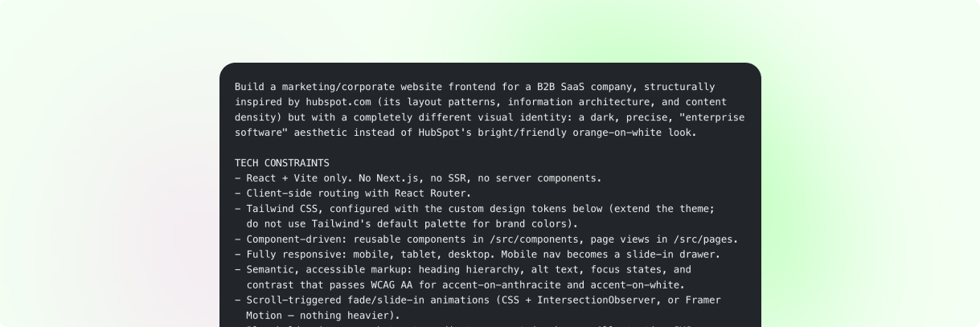980x327 pixels.
Task: Click the "Client-side routing with React Router" line
Action: coord(353,193)
